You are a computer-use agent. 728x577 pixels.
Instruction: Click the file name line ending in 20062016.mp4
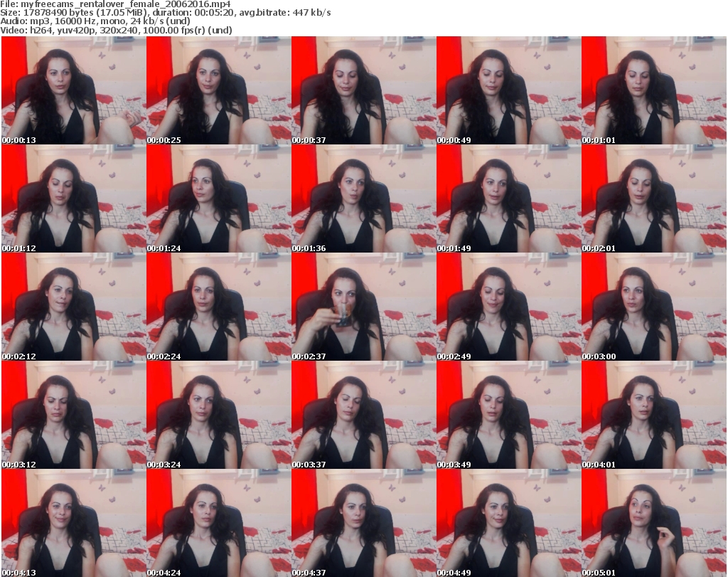[x=115, y=4]
